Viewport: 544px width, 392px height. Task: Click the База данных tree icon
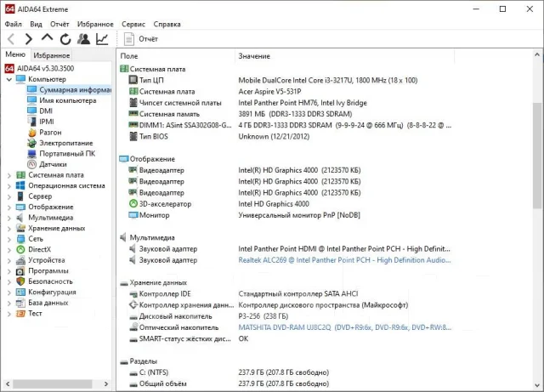point(20,303)
